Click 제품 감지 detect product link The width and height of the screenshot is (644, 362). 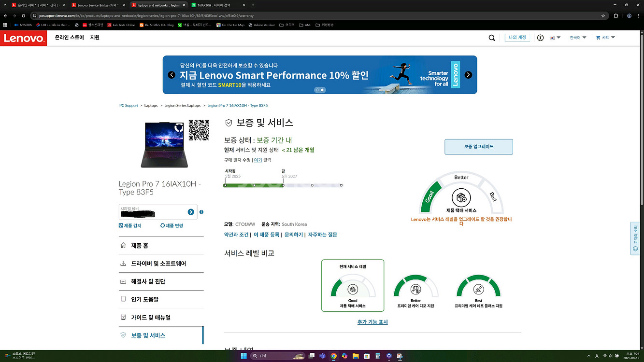coord(130,225)
